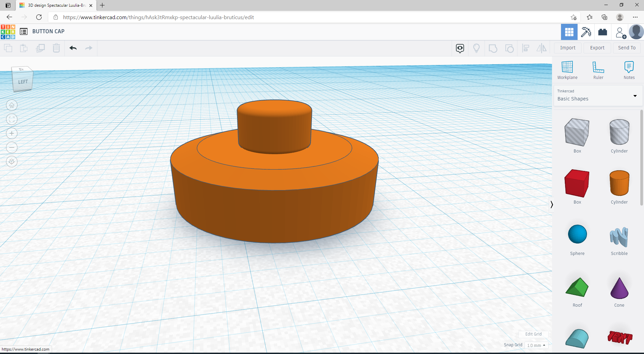Expand the Basic Shapes category dropdown

point(598,96)
